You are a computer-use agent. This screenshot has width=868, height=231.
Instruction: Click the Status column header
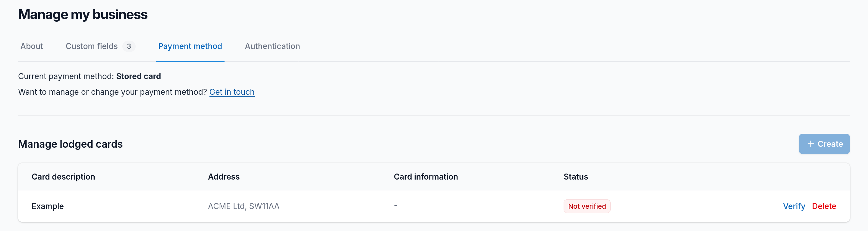coord(576,177)
